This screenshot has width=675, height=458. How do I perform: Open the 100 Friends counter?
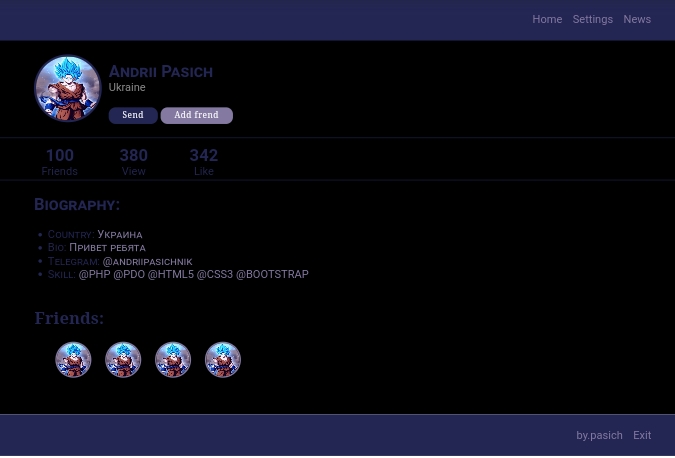tap(59, 161)
